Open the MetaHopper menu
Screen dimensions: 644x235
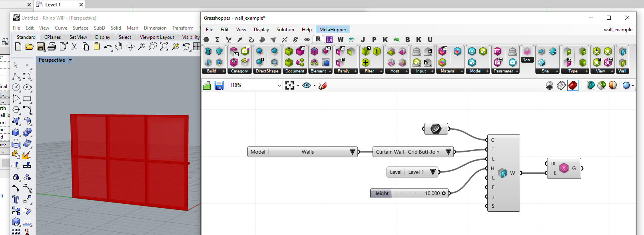[333, 30]
